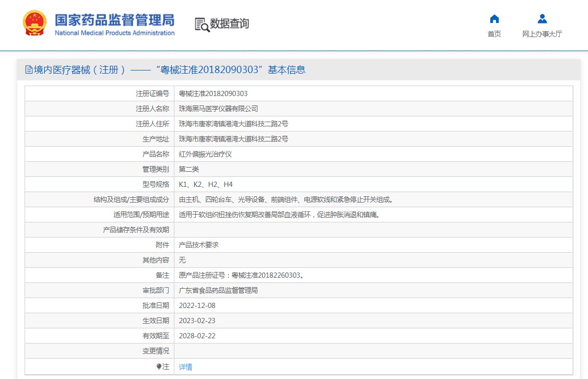Click product name 红外偏振光治疗仪
588x379 pixels.
click(x=205, y=154)
